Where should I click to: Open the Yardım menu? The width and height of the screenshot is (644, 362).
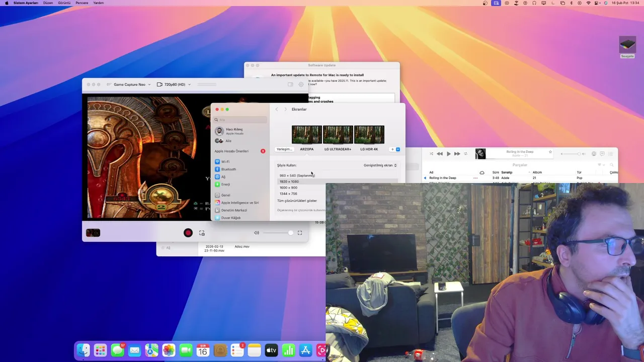pyautogui.click(x=99, y=3)
